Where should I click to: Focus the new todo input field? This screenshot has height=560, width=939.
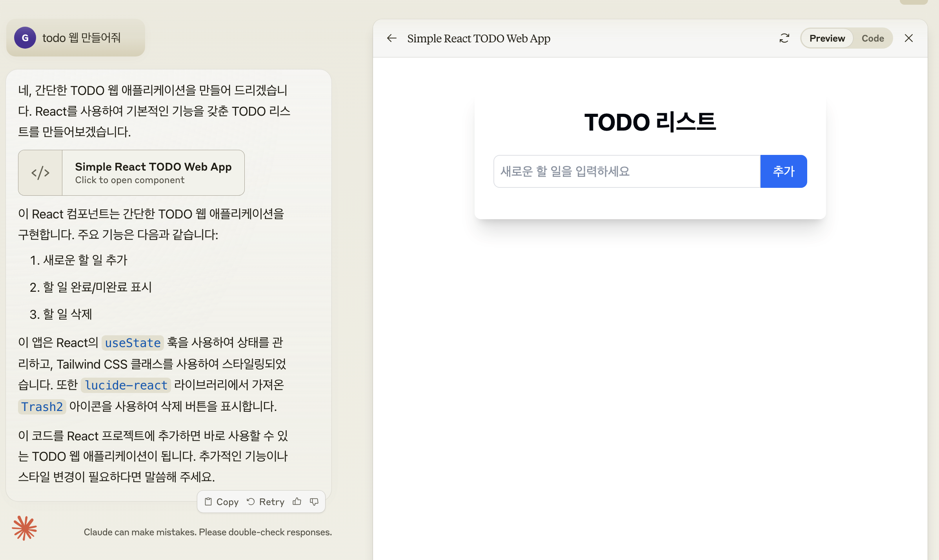(626, 171)
